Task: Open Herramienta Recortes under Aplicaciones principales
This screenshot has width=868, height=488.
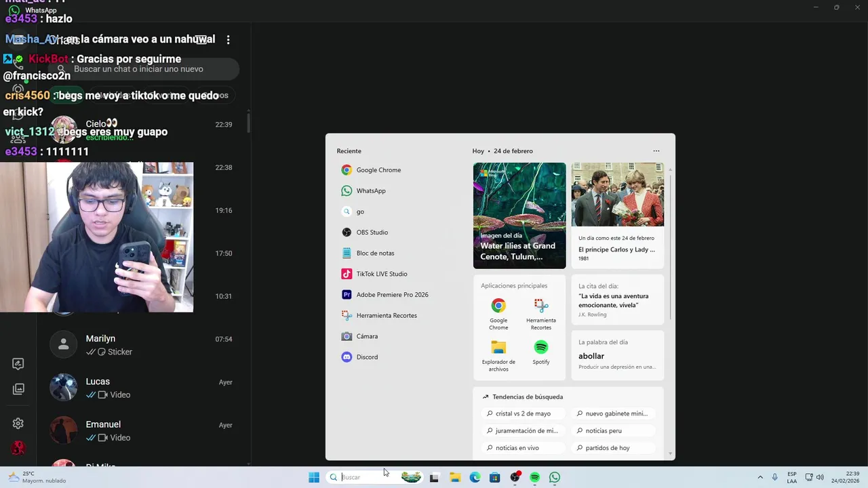Action: [x=540, y=314]
